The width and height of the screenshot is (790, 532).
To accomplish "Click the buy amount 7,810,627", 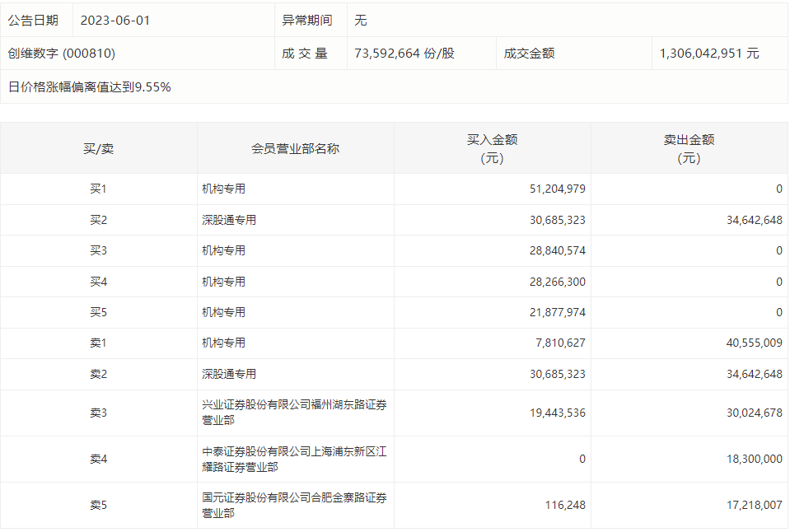I will [560, 343].
